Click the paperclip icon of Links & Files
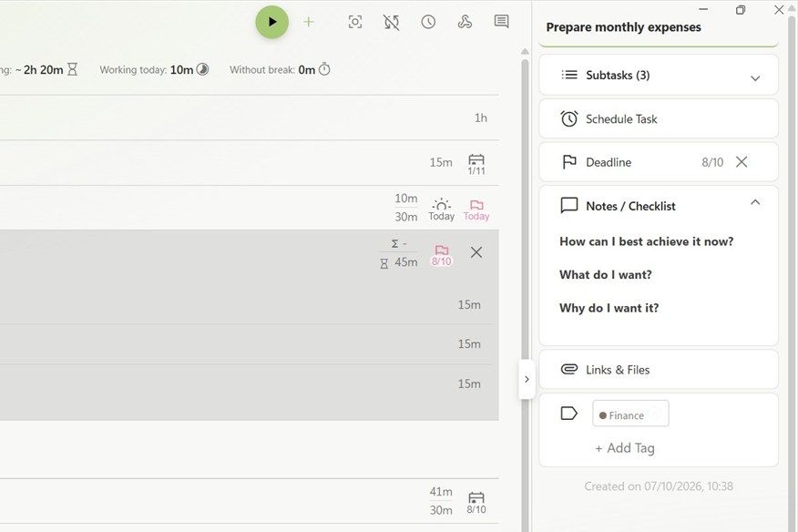This screenshot has width=798, height=532. 569,369
